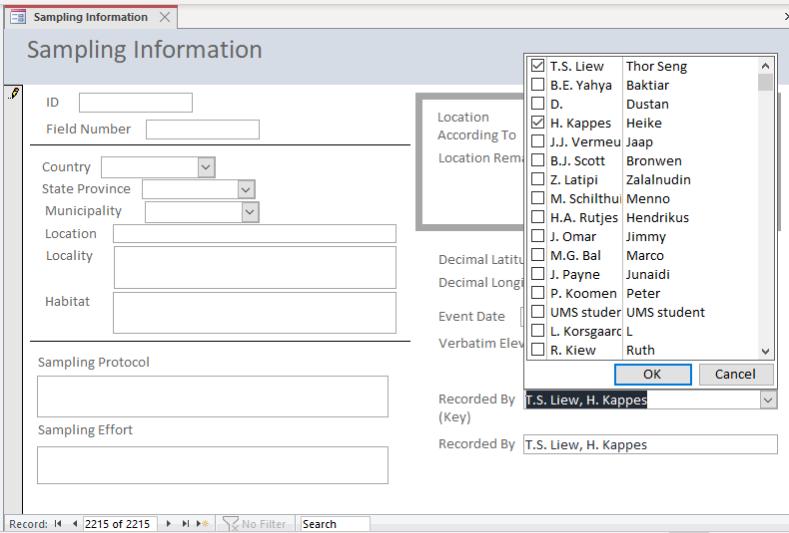Screen dimensions: 789x533
Task: Uncheck T.S. Liew checkbox
Action: (537, 65)
